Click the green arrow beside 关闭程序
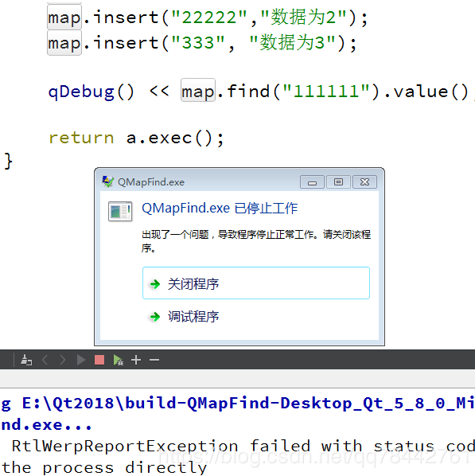This screenshot has width=475, height=476. [x=155, y=284]
